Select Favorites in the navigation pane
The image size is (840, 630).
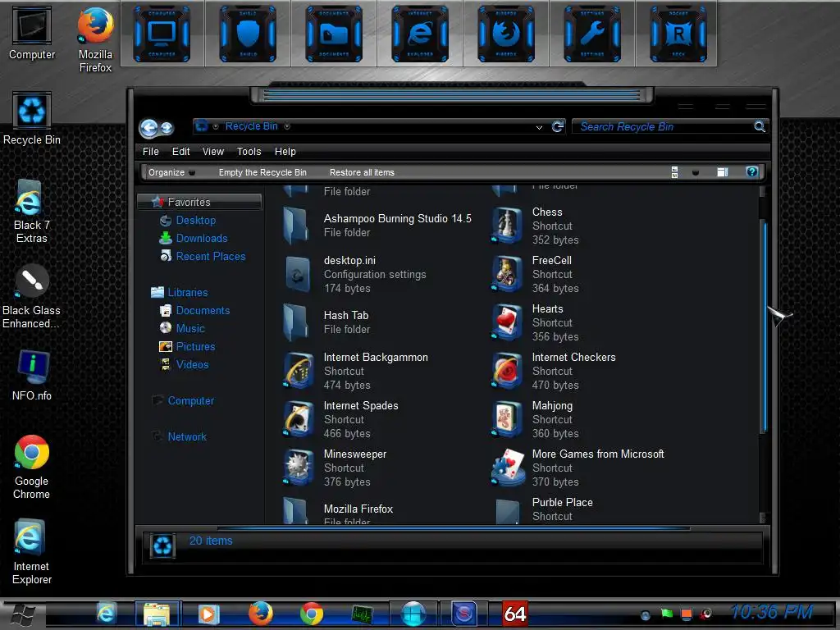[199, 202]
